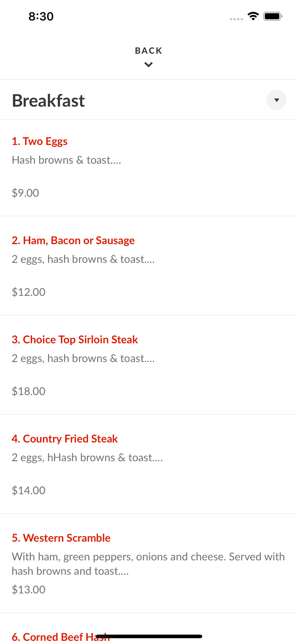Open the Breakfast category dropdown arrow
Screen dimensions: 298x644
pos(276,100)
